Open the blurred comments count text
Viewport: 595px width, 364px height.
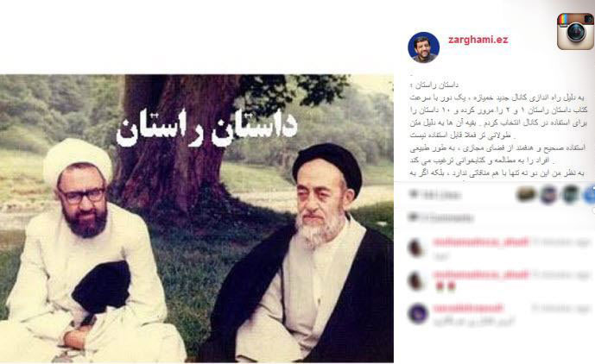446,218
